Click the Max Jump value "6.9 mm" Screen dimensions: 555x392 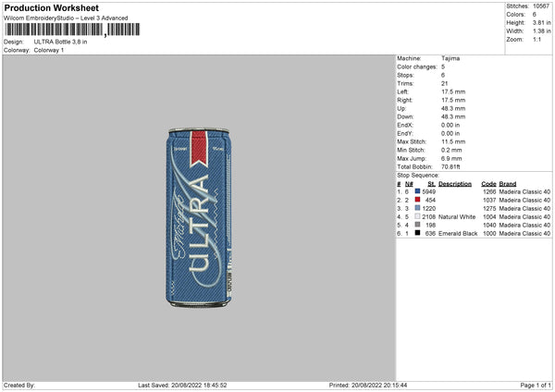tap(451, 158)
